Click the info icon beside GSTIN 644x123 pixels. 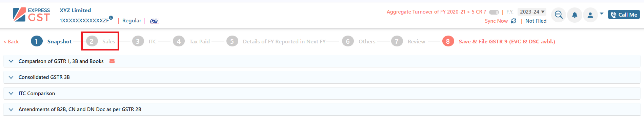(111, 18)
